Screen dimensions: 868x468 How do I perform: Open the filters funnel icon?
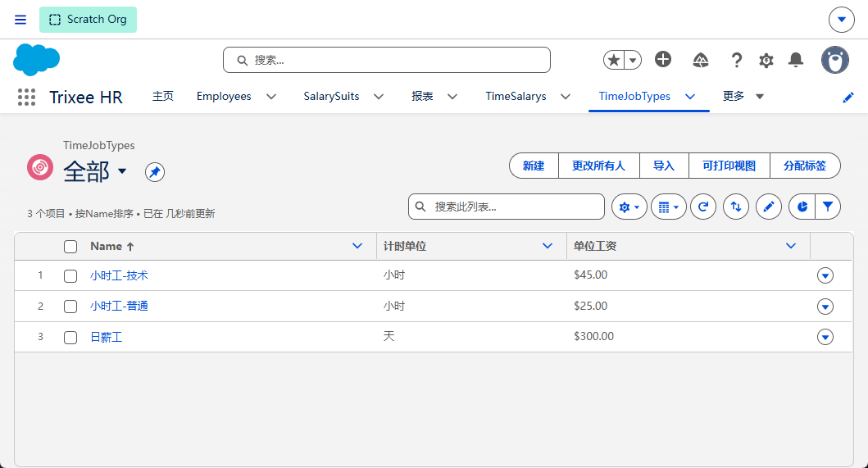[828, 207]
